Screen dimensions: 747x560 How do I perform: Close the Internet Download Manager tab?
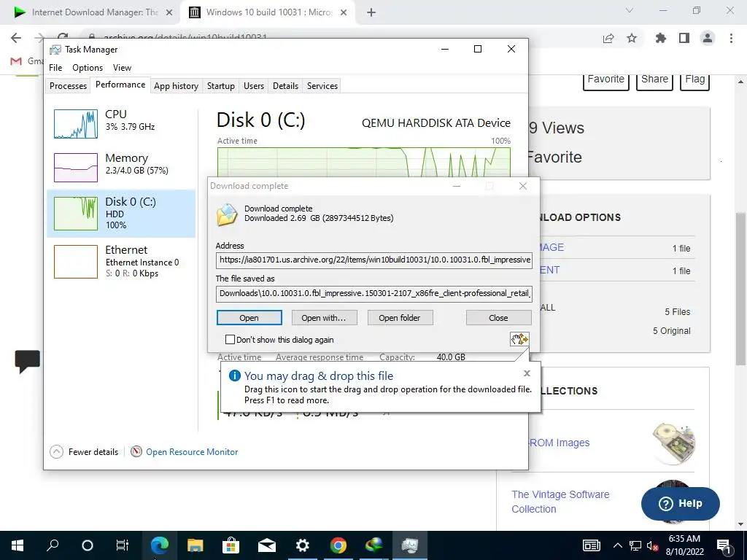(x=169, y=12)
